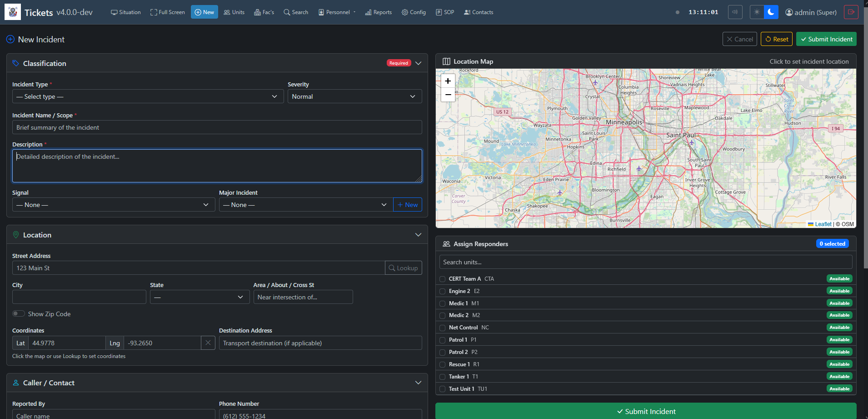Zoom in on the location map

pos(448,81)
